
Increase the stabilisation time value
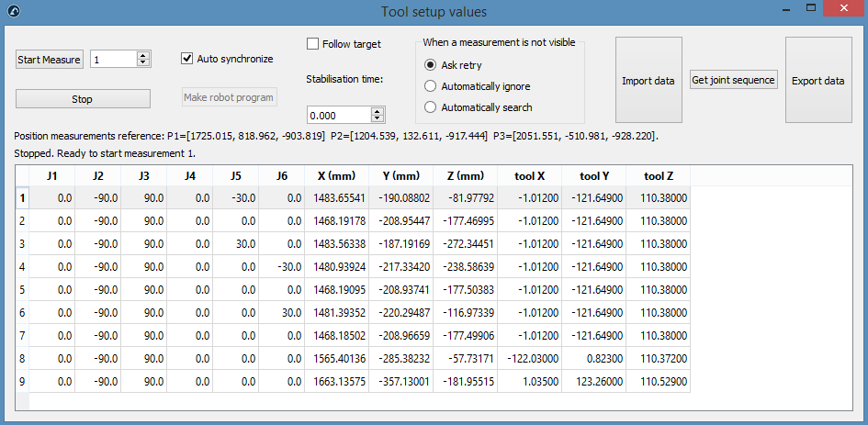click(377, 111)
